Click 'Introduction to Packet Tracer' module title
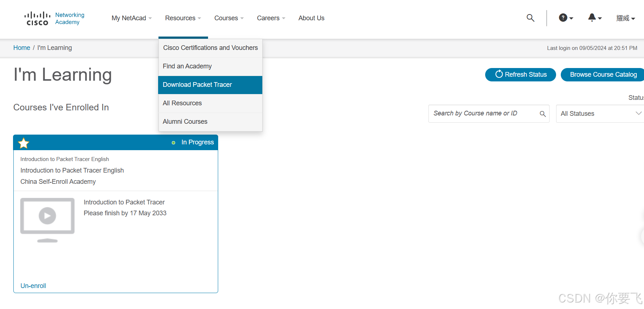This screenshot has width=644, height=309. pyautogui.click(x=124, y=202)
